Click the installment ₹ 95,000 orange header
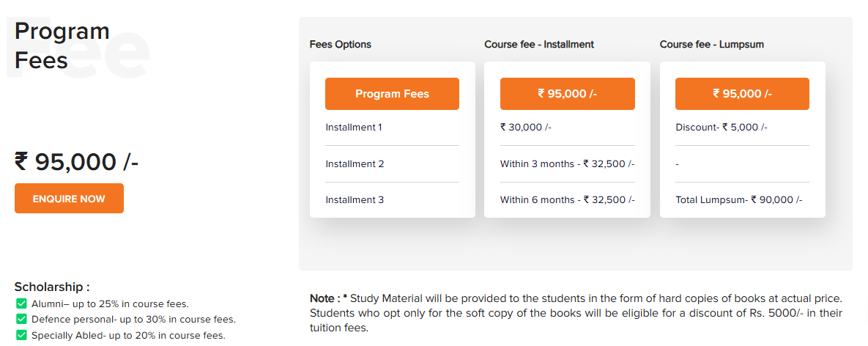 [x=567, y=94]
